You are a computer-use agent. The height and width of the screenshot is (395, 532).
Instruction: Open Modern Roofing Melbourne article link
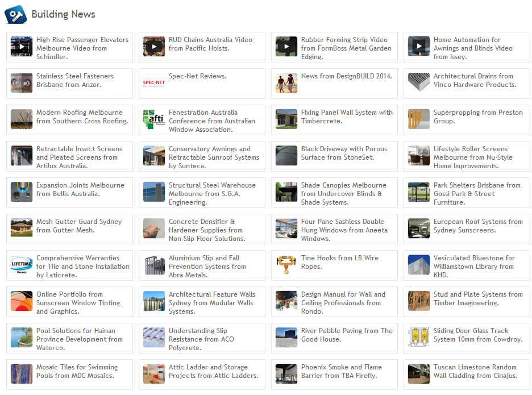click(x=82, y=117)
